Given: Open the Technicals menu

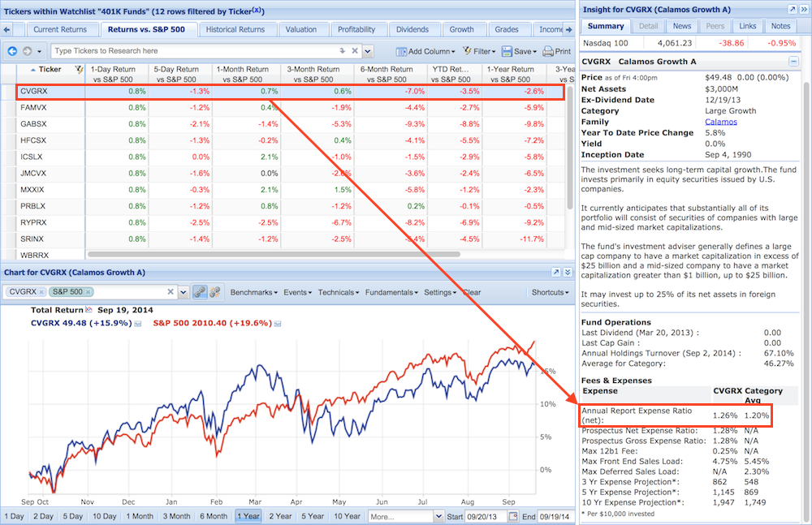Looking at the screenshot, I should tap(338, 293).
